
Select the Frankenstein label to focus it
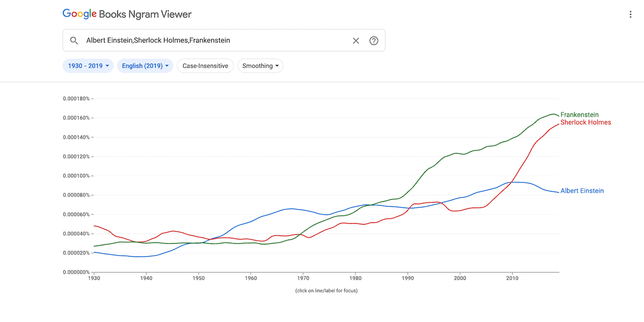579,114
